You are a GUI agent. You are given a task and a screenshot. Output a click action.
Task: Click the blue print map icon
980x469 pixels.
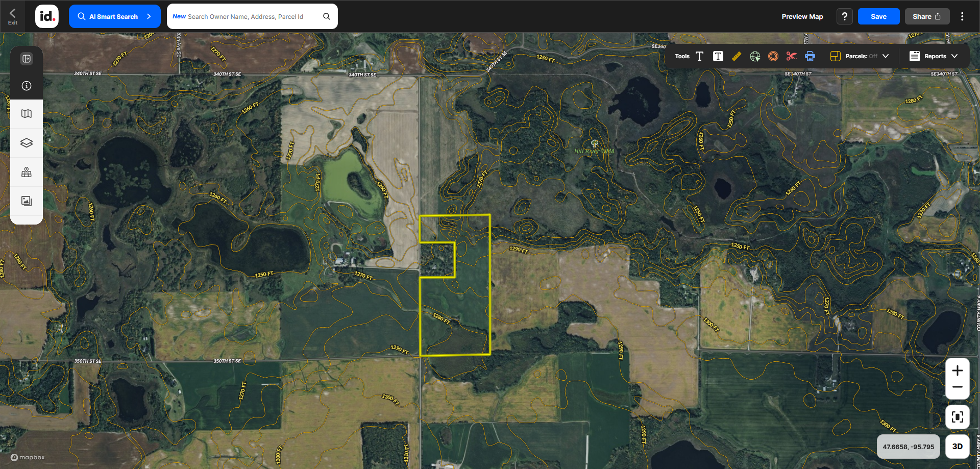pyautogui.click(x=810, y=56)
